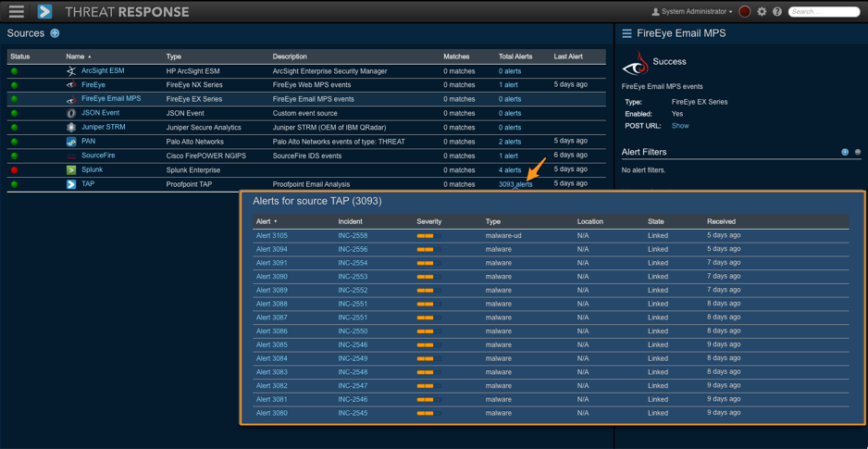Open the 1 alert link for SourceFire

pos(508,156)
